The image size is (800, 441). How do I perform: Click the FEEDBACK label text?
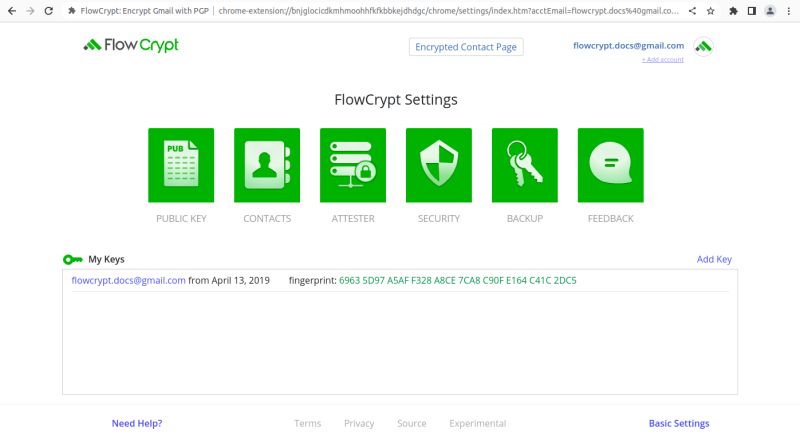pos(611,218)
